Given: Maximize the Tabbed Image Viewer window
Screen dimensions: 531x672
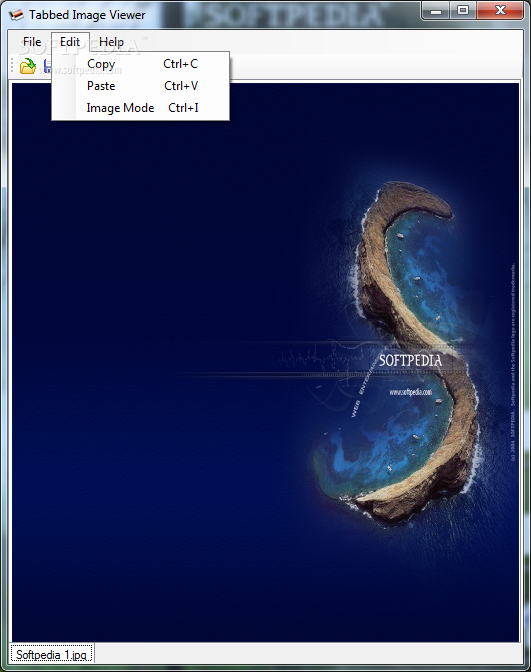Looking at the screenshot, I should 463,11.
